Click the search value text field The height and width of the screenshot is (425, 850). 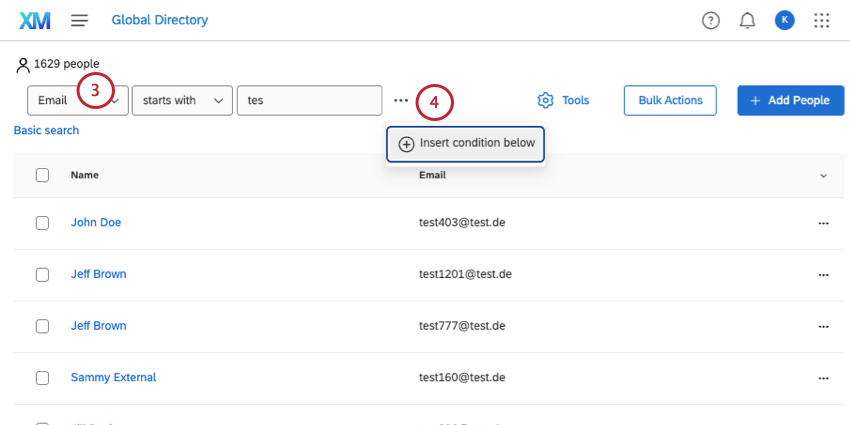[x=309, y=100]
